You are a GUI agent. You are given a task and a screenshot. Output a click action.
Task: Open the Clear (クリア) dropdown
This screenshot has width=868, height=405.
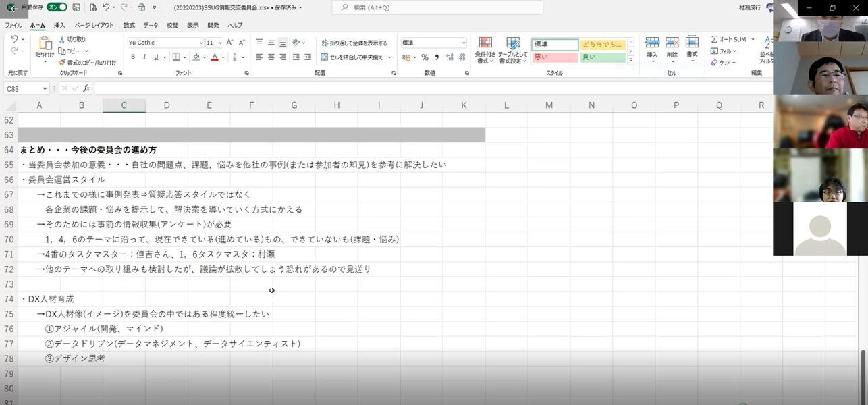pyautogui.click(x=723, y=63)
